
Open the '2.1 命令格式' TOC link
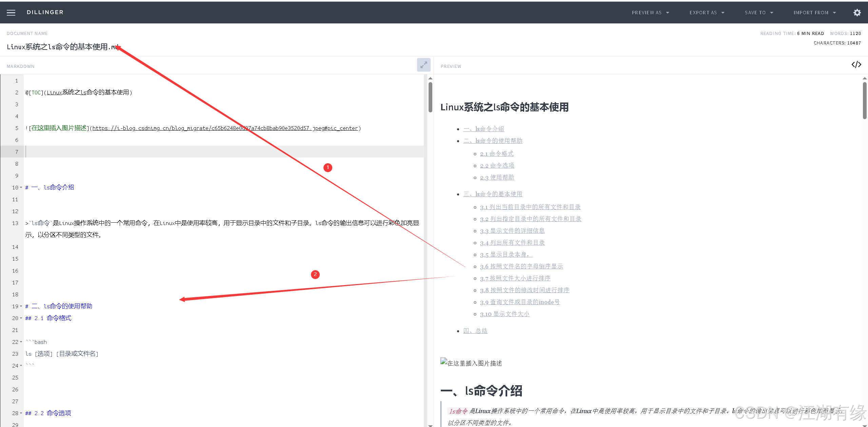pyautogui.click(x=497, y=154)
